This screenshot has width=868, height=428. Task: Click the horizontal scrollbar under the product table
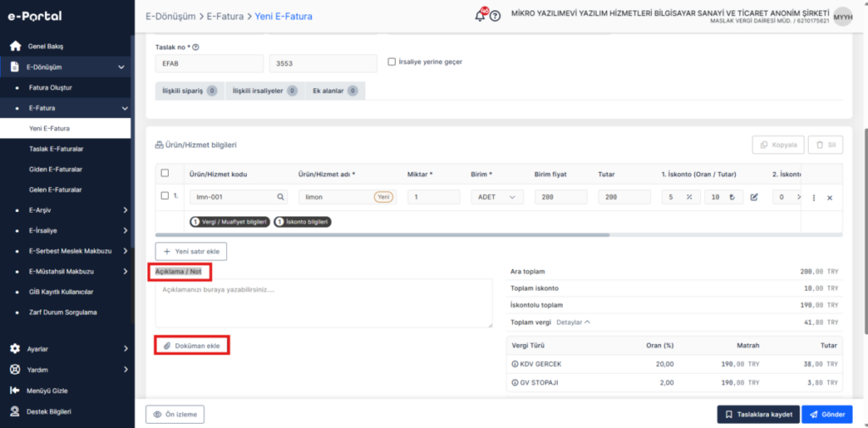click(382, 235)
